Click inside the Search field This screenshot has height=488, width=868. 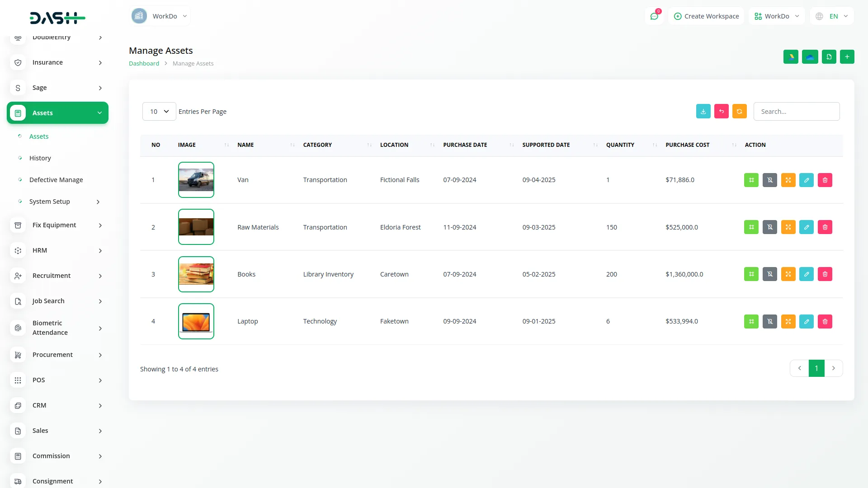coord(797,111)
